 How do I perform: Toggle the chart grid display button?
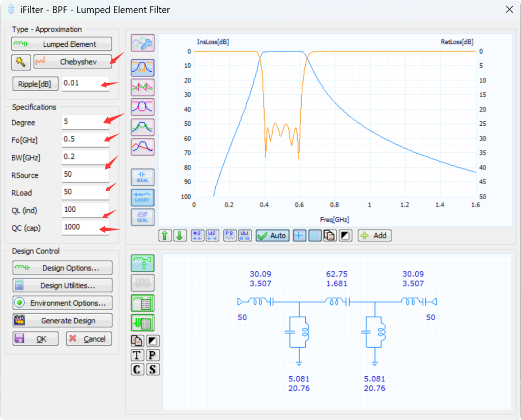point(314,235)
